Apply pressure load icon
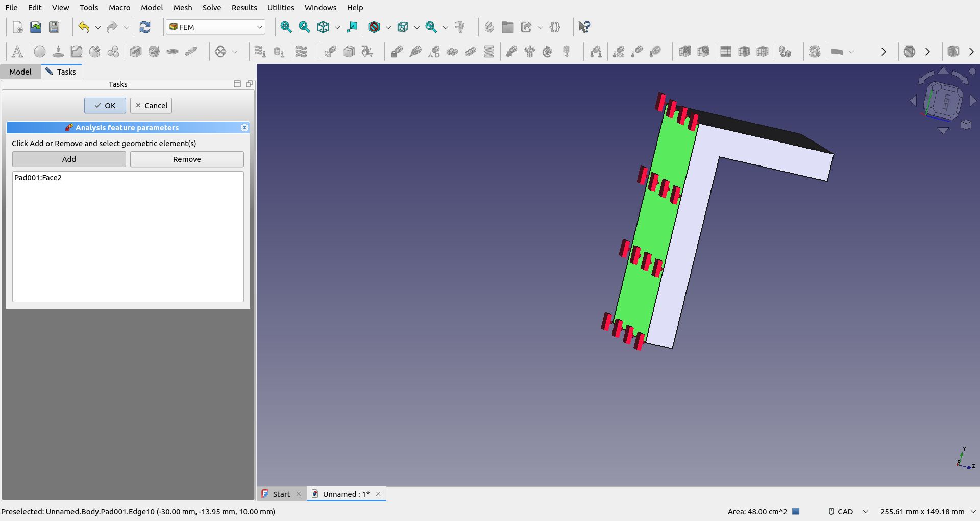This screenshot has height=521, width=980. point(530,52)
